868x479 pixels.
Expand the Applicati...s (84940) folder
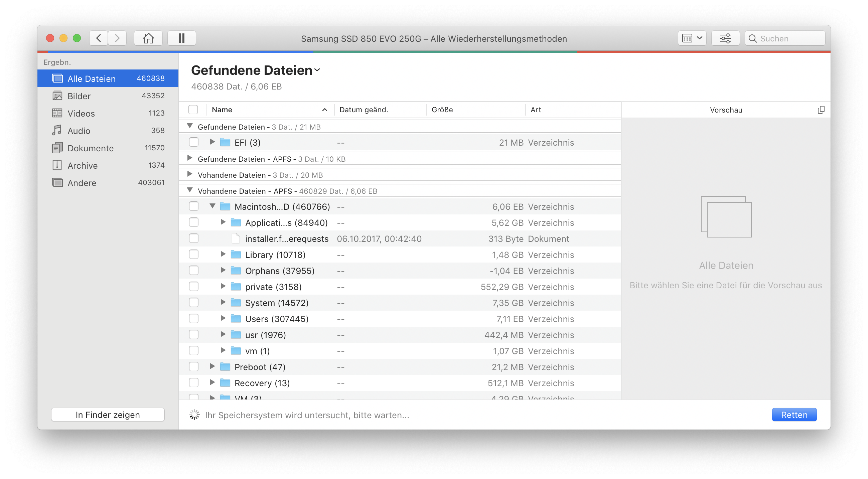(223, 222)
